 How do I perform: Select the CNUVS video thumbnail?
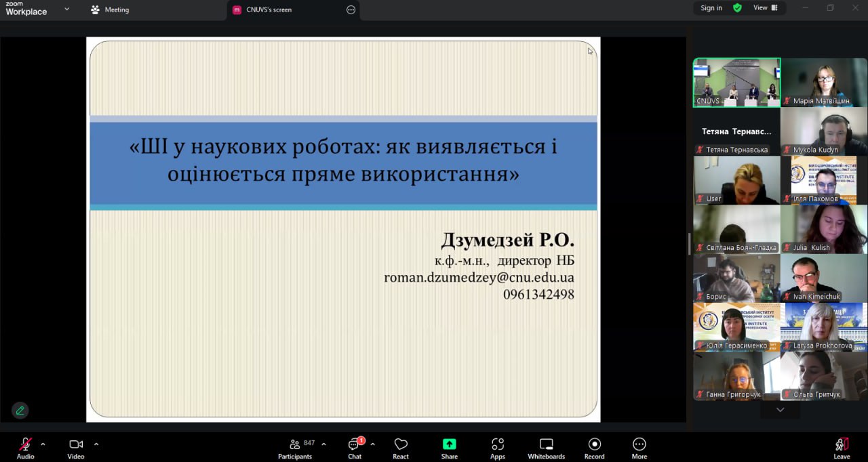[x=736, y=82]
